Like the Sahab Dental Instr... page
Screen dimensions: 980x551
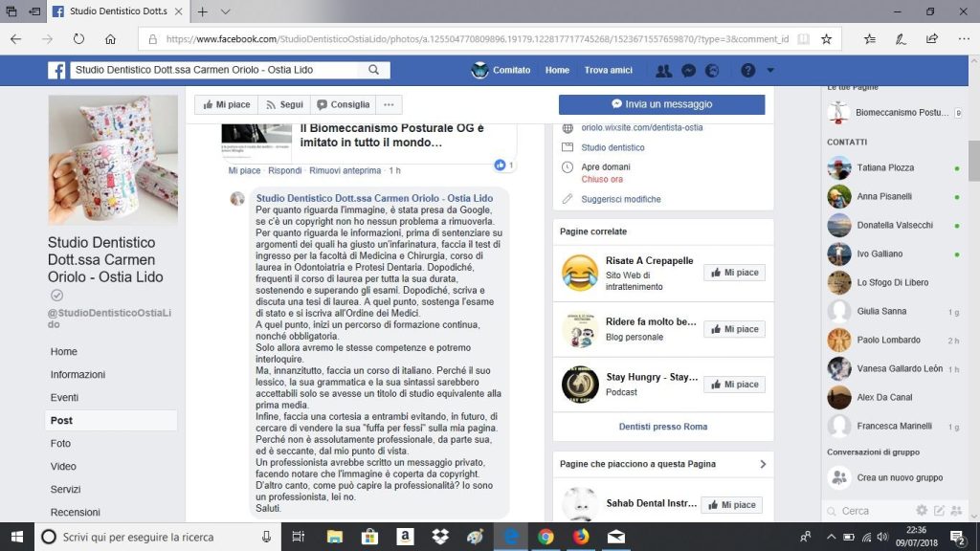tap(731, 505)
